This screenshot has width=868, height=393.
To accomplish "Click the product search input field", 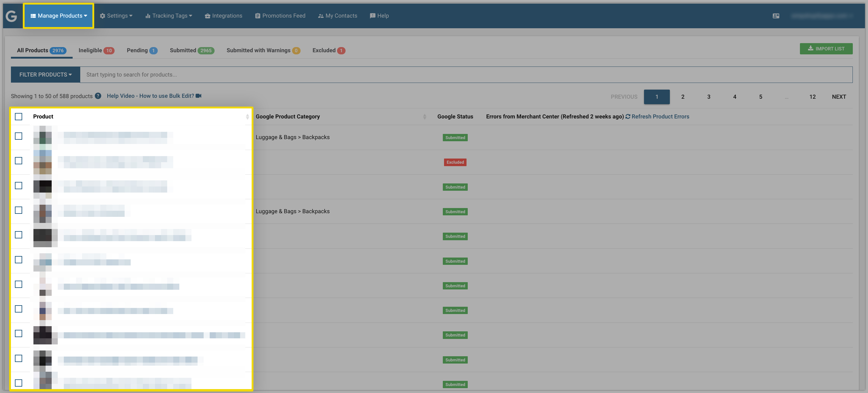I will point(466,75).
